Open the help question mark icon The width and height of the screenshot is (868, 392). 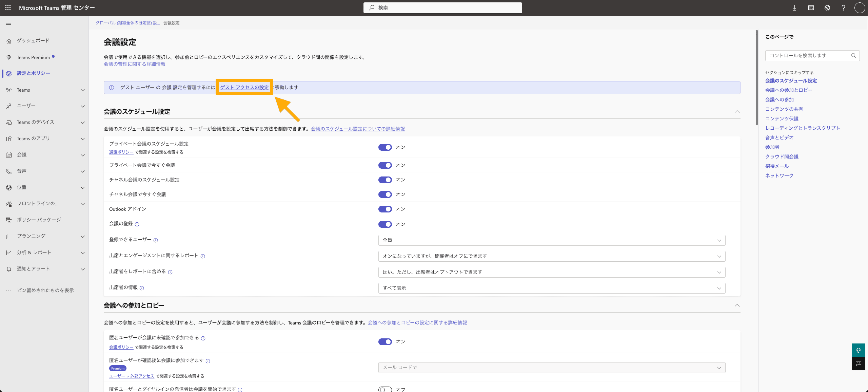click(x=843, y=8)
